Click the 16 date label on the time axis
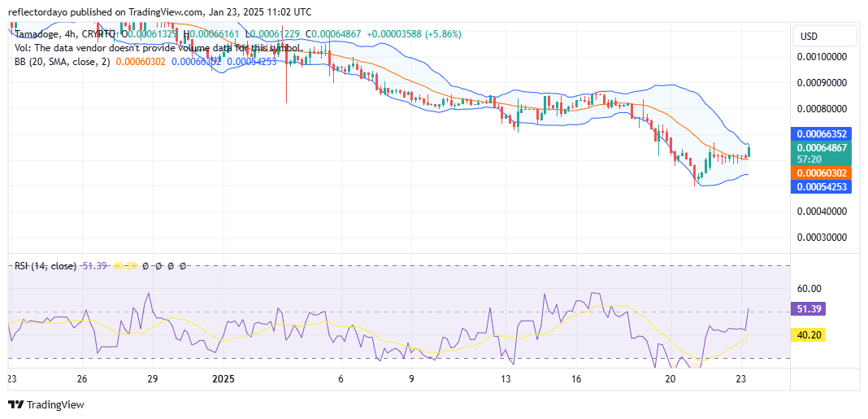The height and width of the screenshot is (419, 868). click(576, 380)
